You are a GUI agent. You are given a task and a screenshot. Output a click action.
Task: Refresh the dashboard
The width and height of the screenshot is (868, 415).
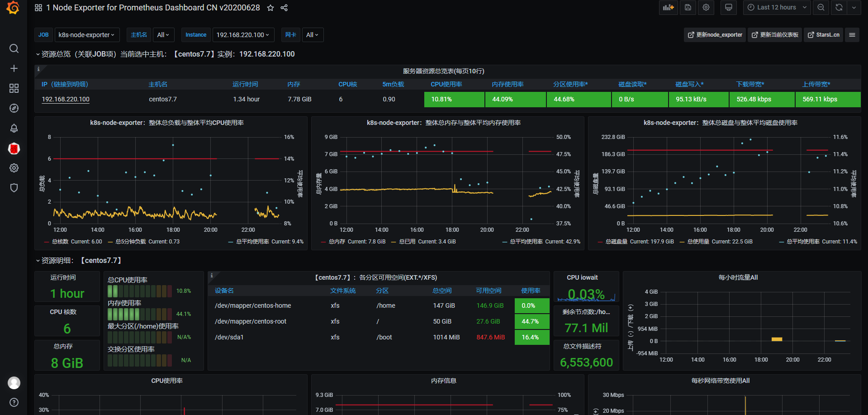[839, 8]
